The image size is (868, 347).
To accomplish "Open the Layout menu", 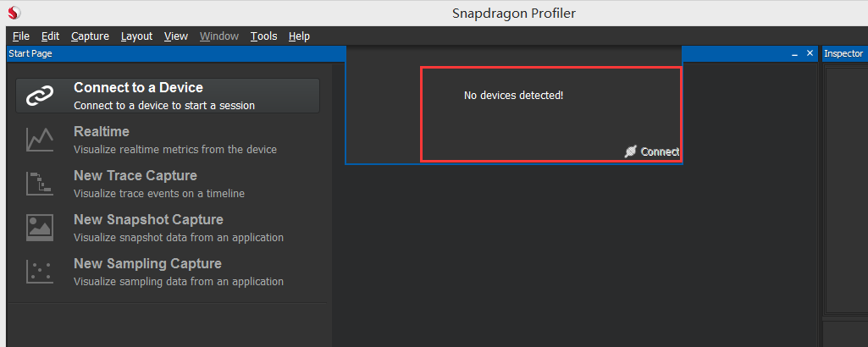I will point(136,36).
